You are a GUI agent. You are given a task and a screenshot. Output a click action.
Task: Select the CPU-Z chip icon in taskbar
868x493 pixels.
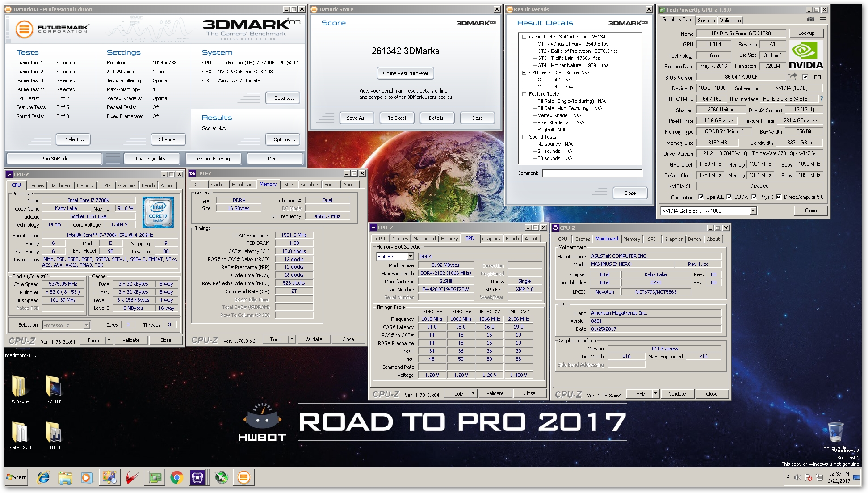[x=197, y=477]
